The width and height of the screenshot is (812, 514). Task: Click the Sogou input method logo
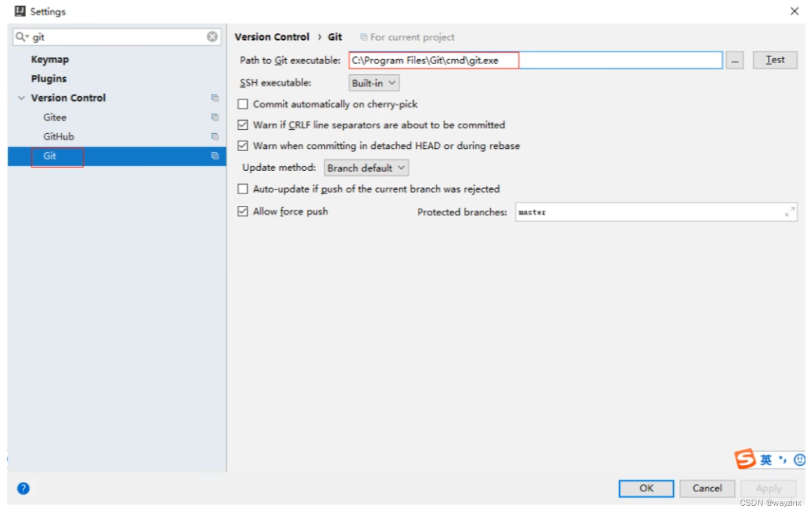745,458
